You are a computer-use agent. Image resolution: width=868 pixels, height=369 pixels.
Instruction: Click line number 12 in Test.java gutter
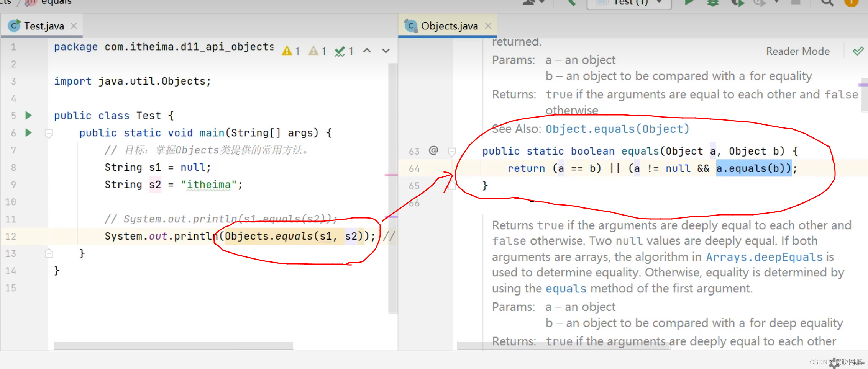[x=11, y=236]
